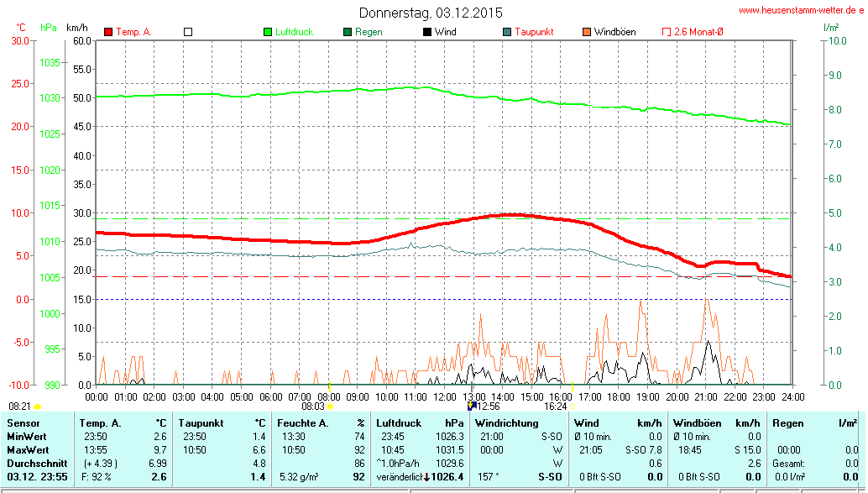
Task: Click the empty white legend box
Action: click(x=189, y=32)
